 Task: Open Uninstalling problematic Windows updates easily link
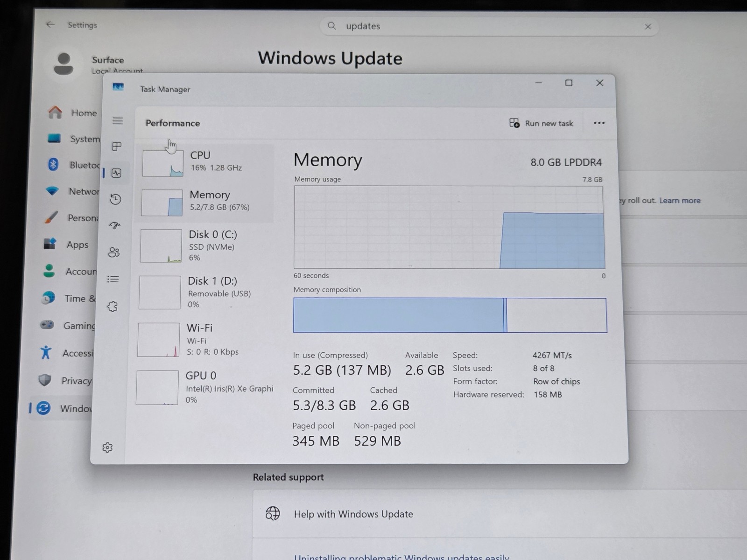(402, 556)
